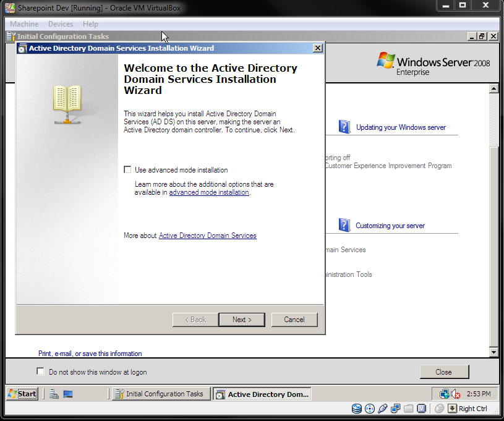Check Use advanced mode installation
Viewport: 504px width, 421px height.
[x=127, y=169]
